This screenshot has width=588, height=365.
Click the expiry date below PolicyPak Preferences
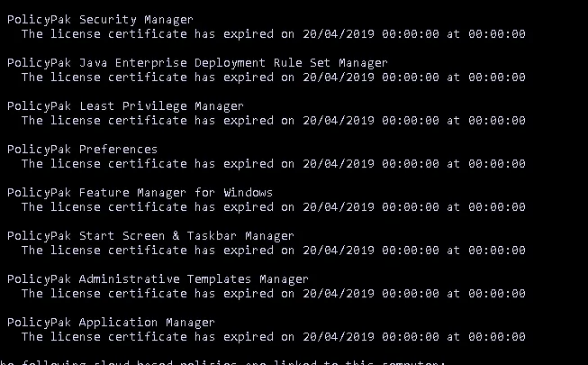338,164
